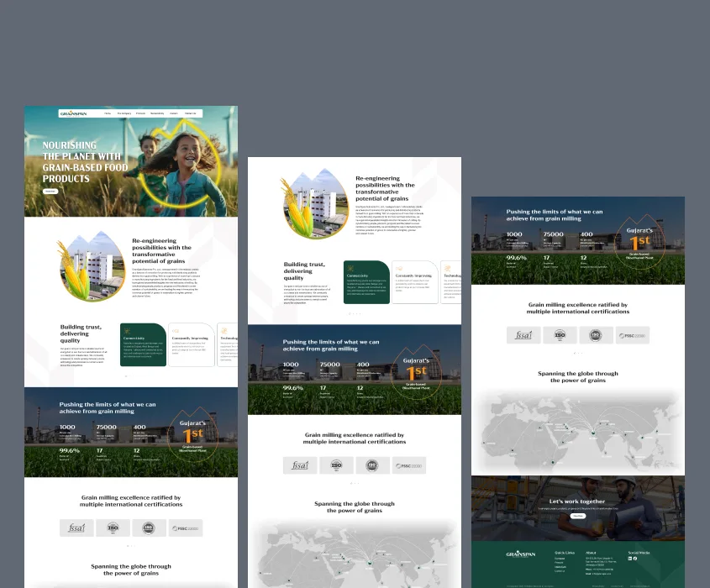This screenshot has width=710, height=588.
Task: Click Grainspan logo in left mockup navbar
Action: pos(73,113)
